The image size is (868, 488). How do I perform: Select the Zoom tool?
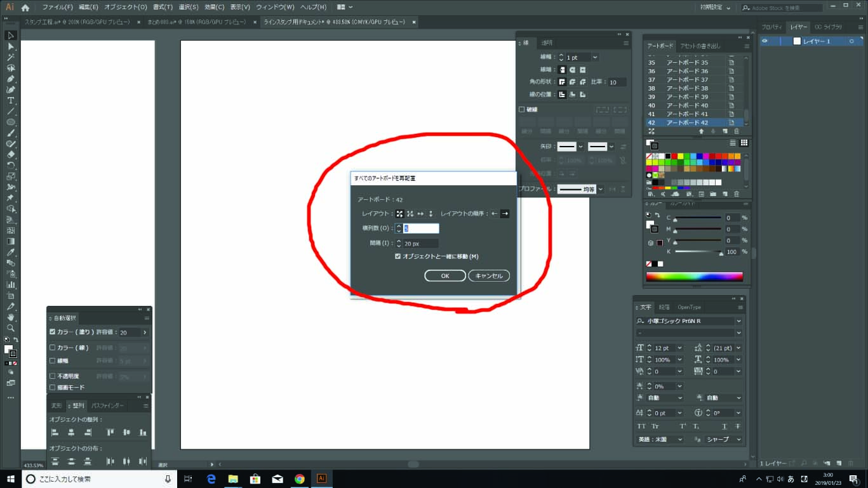click(x=11, y=328)
